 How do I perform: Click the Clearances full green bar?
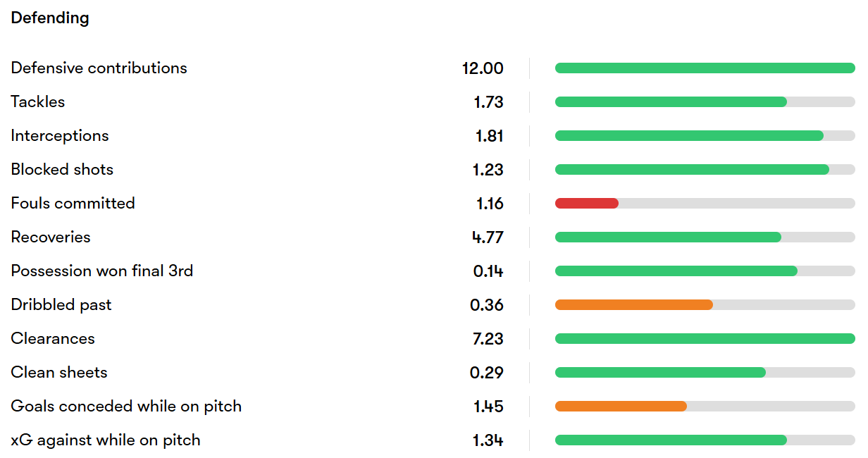tap(705, 339)
